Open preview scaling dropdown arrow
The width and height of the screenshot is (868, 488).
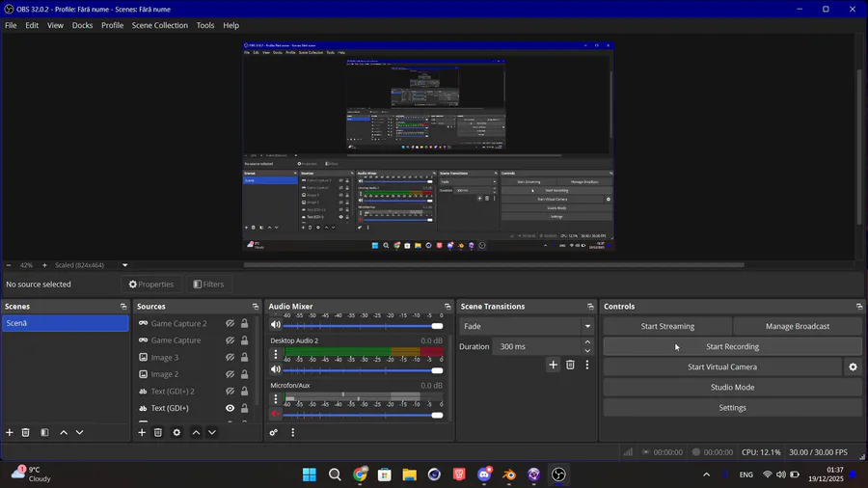coord(124,265)
